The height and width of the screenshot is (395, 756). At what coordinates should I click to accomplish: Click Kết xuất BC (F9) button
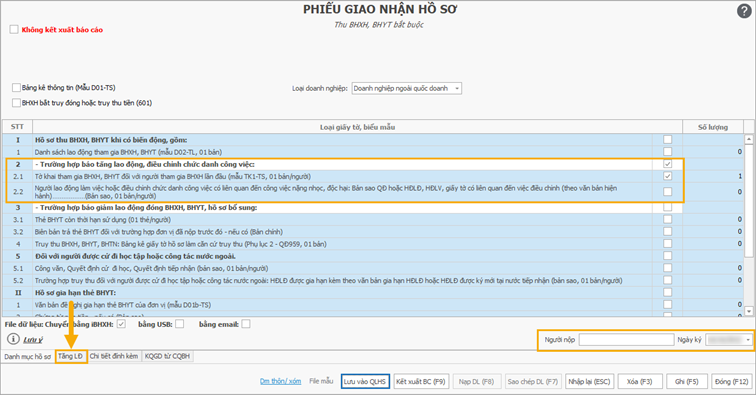point(421,381)
